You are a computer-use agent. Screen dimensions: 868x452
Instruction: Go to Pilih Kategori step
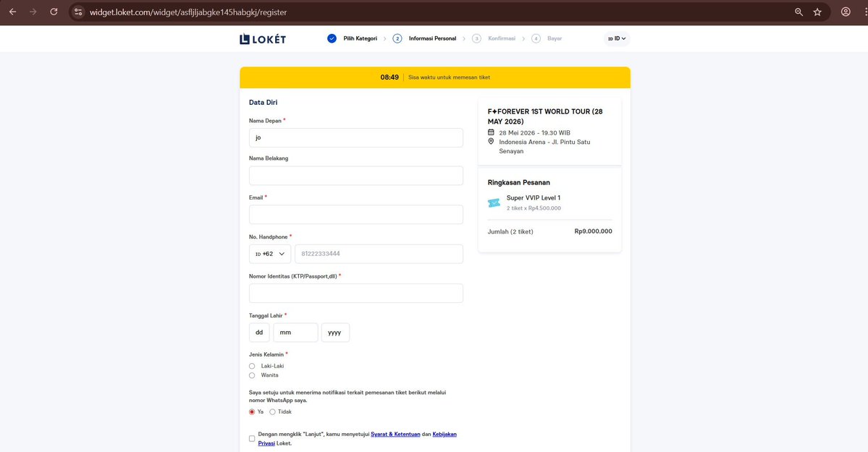click(x=361, y=39)
